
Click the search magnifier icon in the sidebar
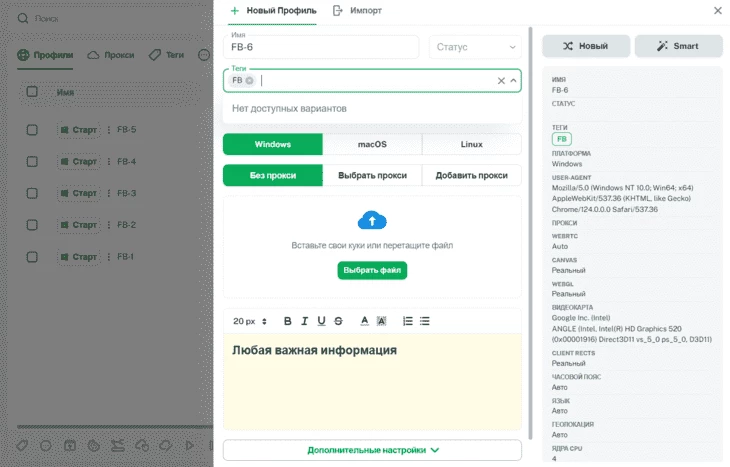point(23,19)
